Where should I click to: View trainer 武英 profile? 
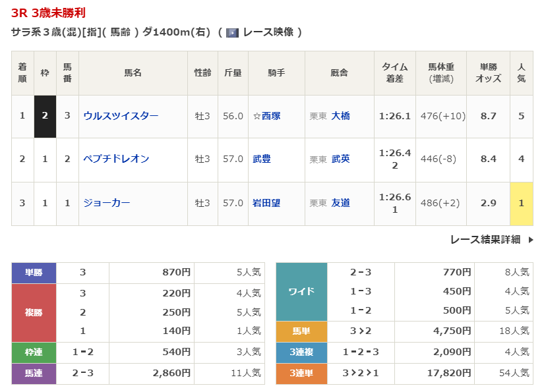pyautogui.click(x=340, y=159)
